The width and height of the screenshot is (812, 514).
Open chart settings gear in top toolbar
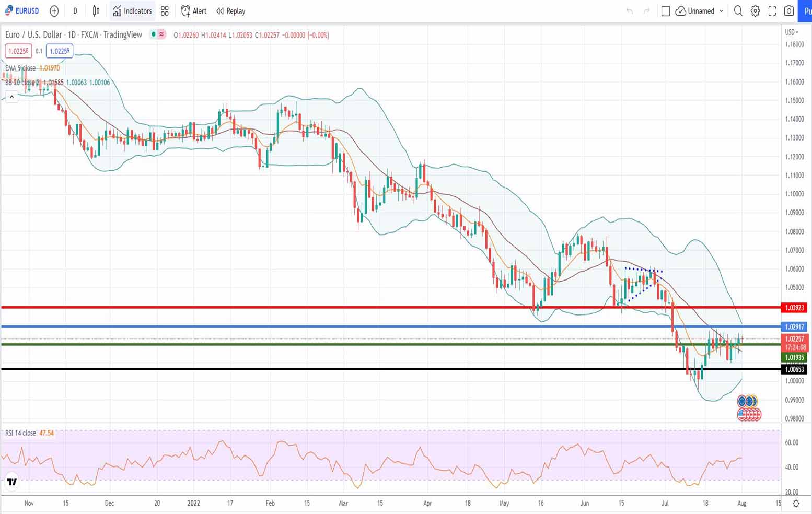pyautogui.click(x=755, y=11)
